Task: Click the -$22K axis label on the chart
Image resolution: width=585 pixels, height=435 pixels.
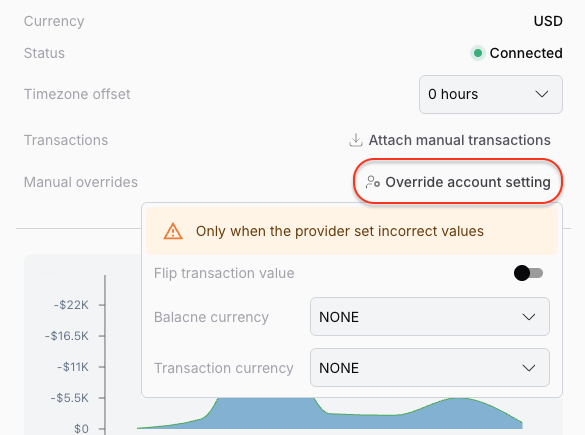Action: (x=71, y=305)
